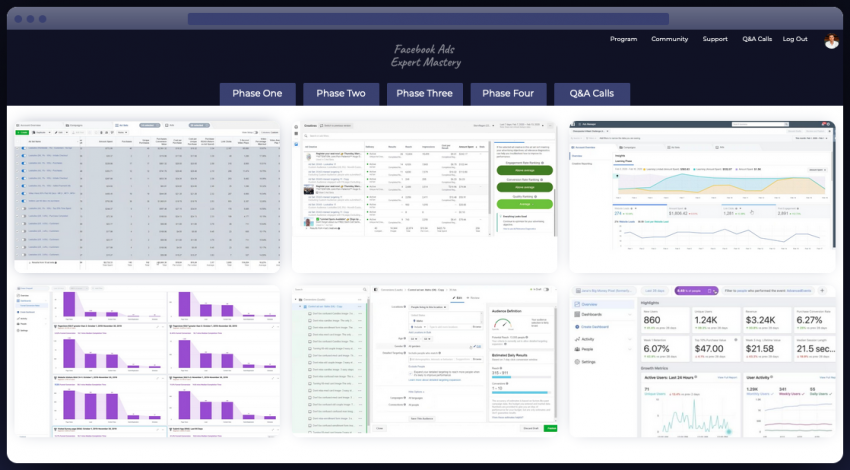The height and width of the screenshot is (470, 850).
Task: Click the plus icon beside the event filter
Action: coord(822,291)
